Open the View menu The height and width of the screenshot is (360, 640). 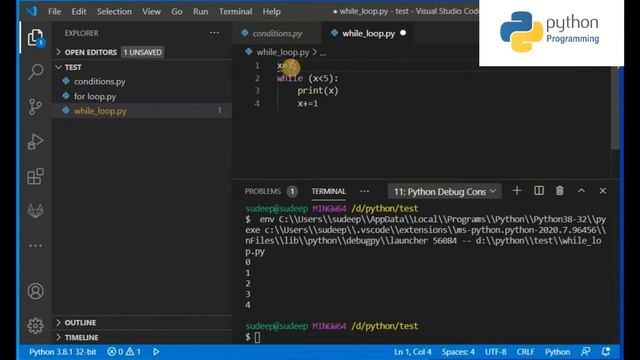(x=151, y=11)
